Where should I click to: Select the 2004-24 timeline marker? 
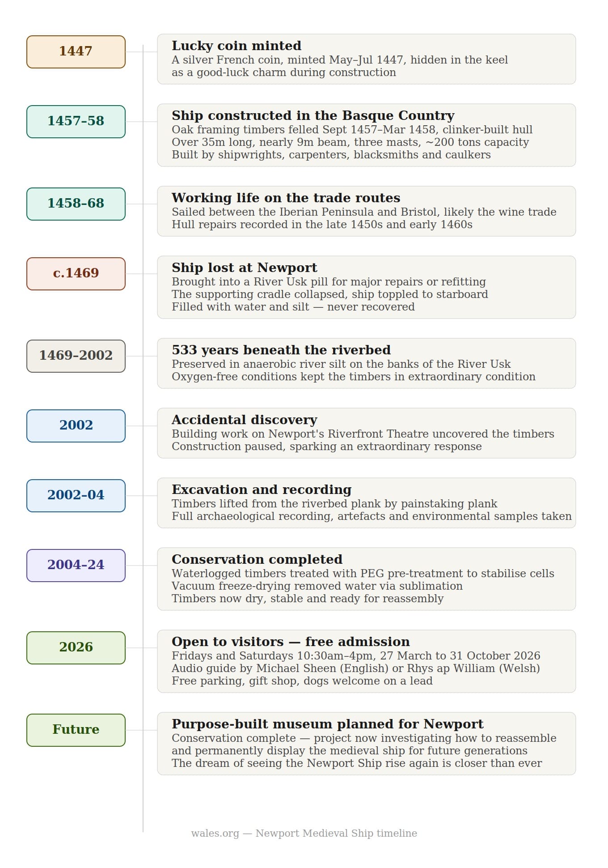(x=76, y=566)
